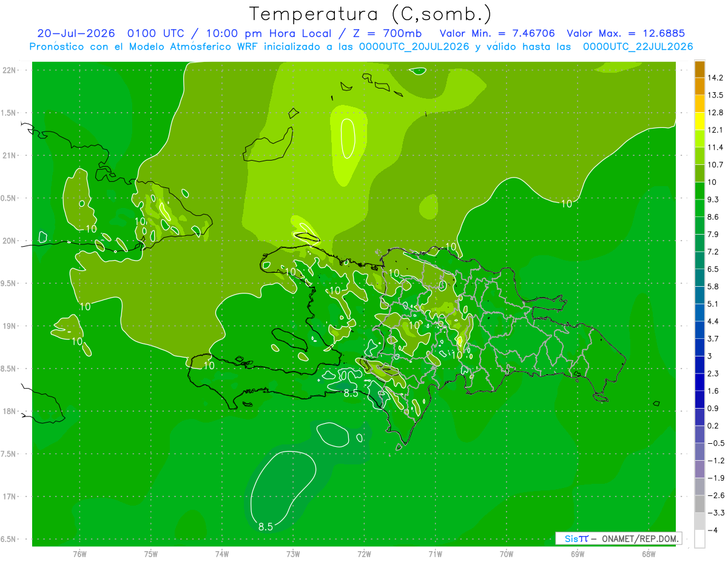The height and width of the screenshot is (562, 728).
Task: Pick the dark orange swatch above 14.2
Action: (x=699, y=69)
